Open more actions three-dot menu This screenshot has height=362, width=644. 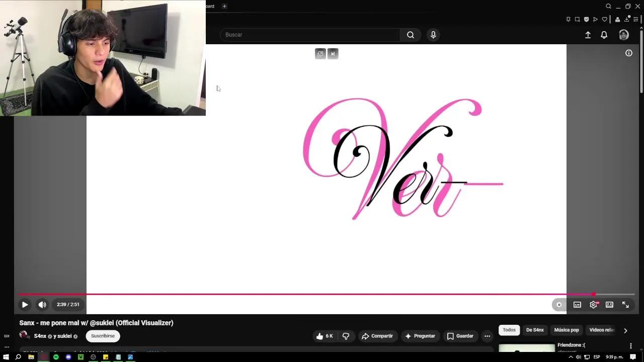coord(487,336)
